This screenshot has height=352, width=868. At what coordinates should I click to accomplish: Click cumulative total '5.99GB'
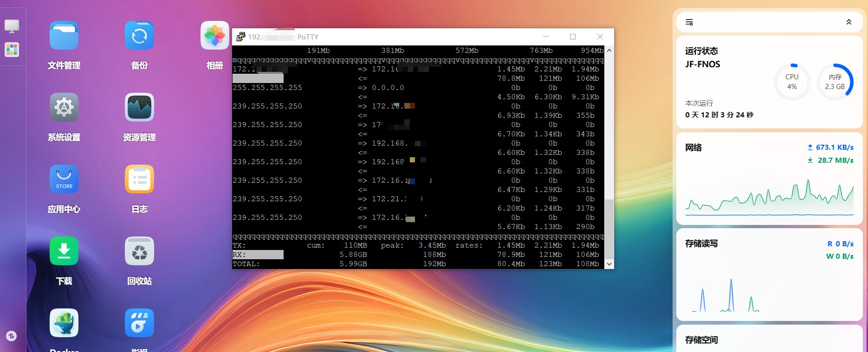click(x=353, y=264)
